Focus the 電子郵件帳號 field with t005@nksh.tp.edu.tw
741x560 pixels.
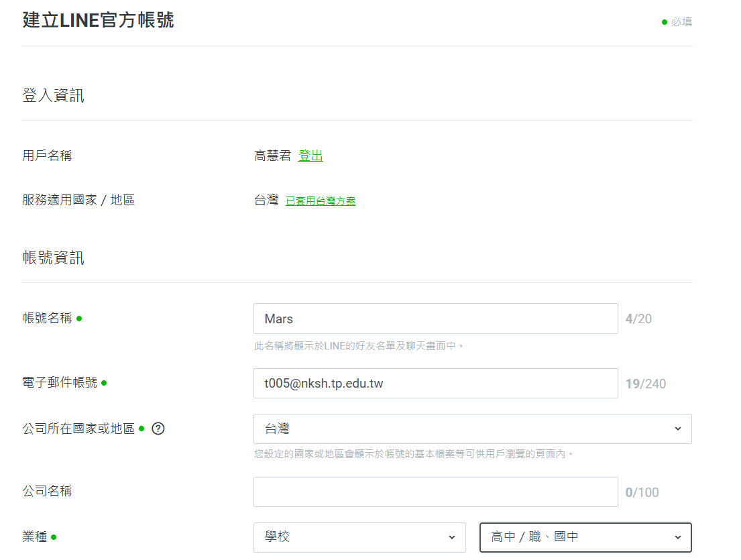[435, 383]
